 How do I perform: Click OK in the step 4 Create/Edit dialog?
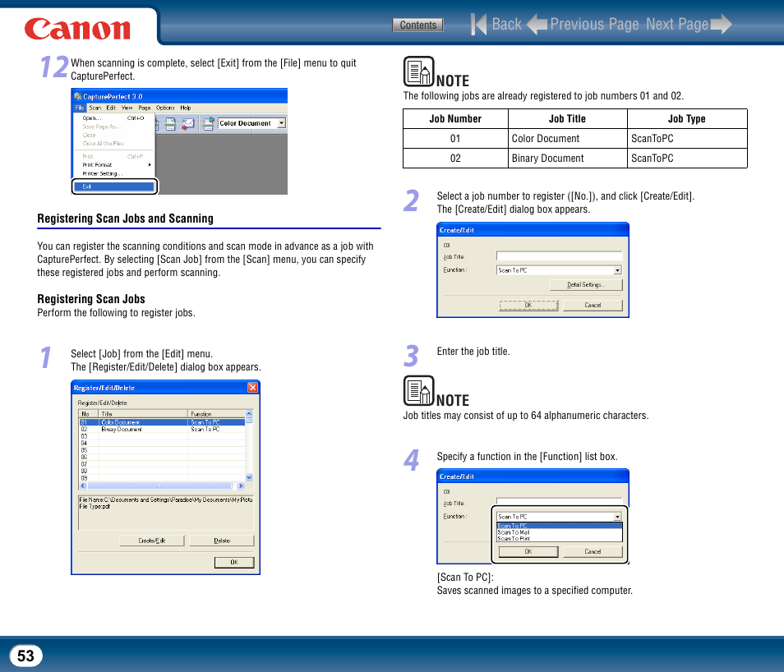pyautogui.click(x=528, y=551)
